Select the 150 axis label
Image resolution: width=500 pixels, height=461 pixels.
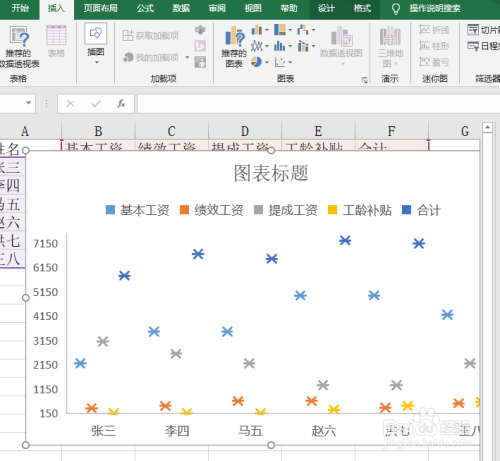tap(49, 414)
